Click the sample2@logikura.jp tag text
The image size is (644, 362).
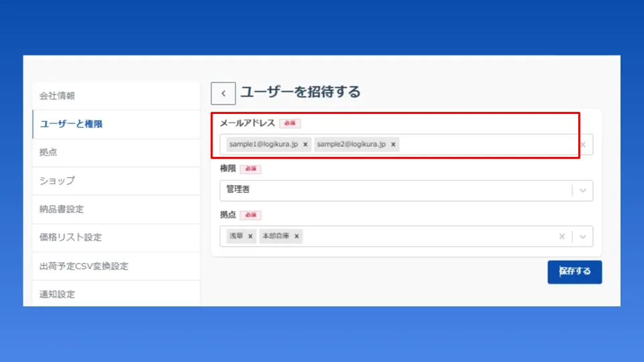351,145
